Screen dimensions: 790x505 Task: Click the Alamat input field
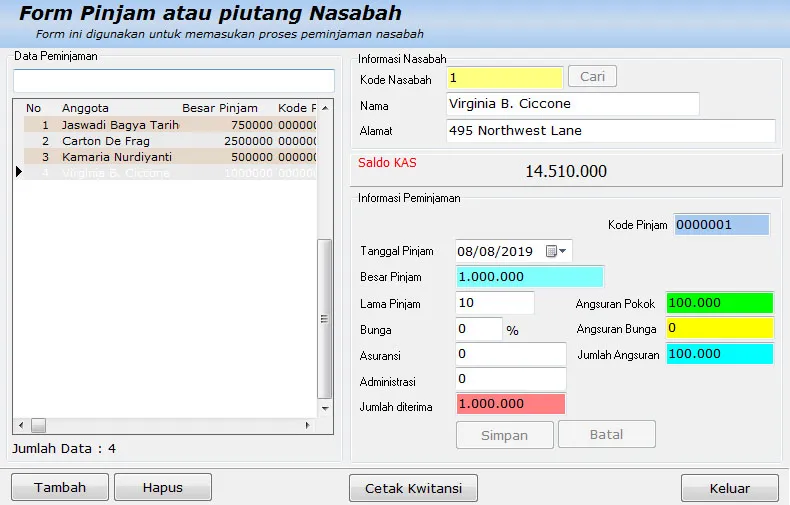coord(611,131)
